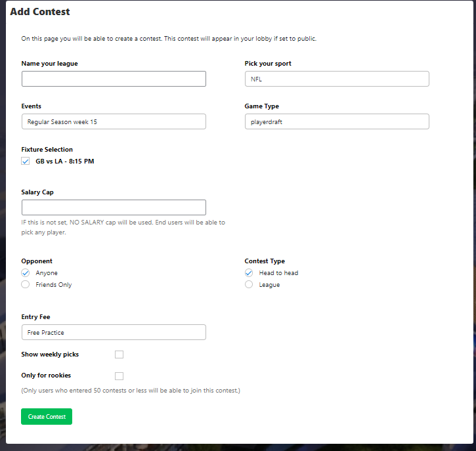Expand the Events dropdown showing week 15

coord(114,121)
